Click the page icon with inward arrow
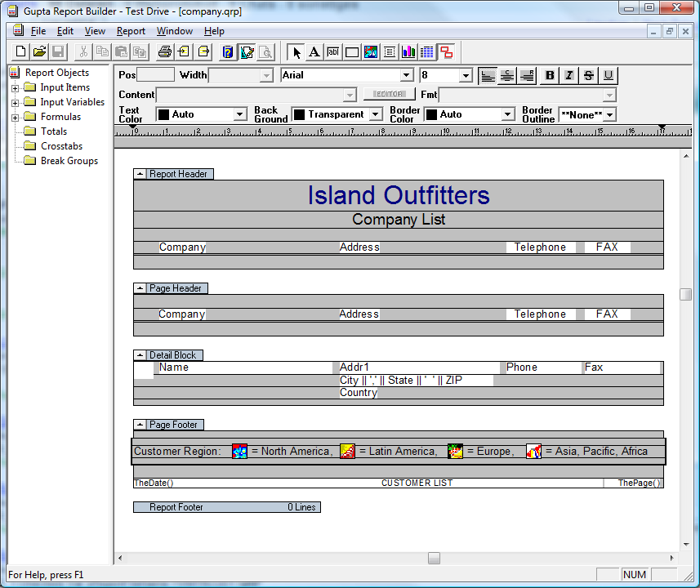 (x=184, y=52)
